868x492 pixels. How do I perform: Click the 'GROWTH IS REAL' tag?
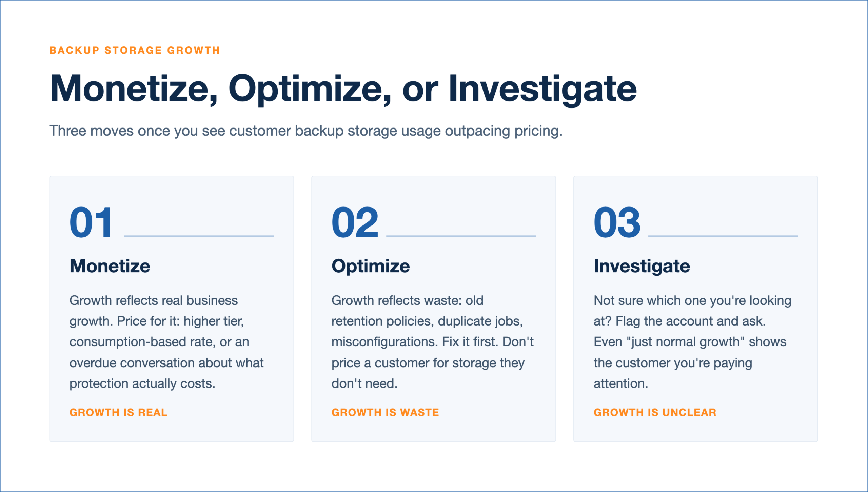[x=118, y=412]
